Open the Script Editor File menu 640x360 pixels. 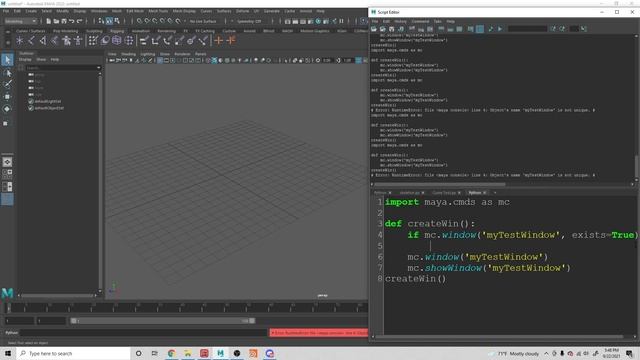click(x=375, y=21)
